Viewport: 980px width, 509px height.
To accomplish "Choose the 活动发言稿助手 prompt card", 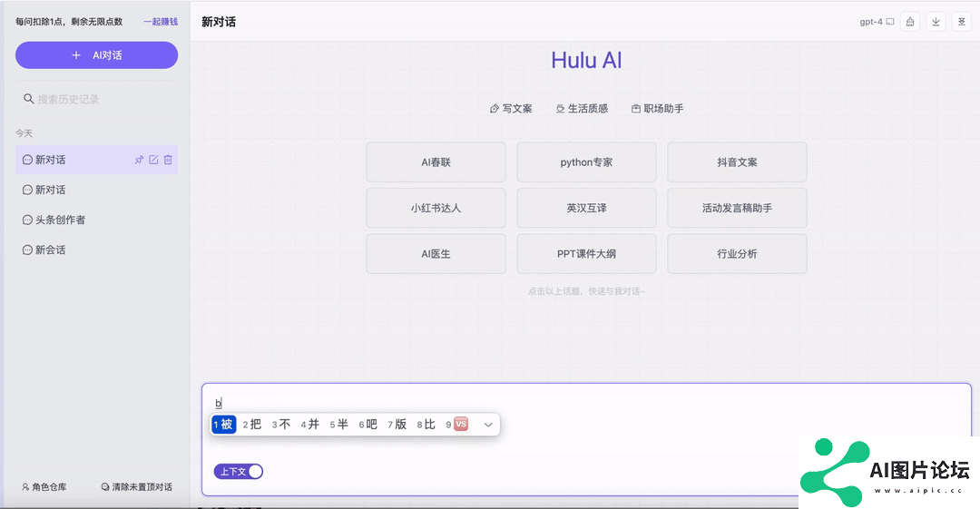I will click(737, 209).
